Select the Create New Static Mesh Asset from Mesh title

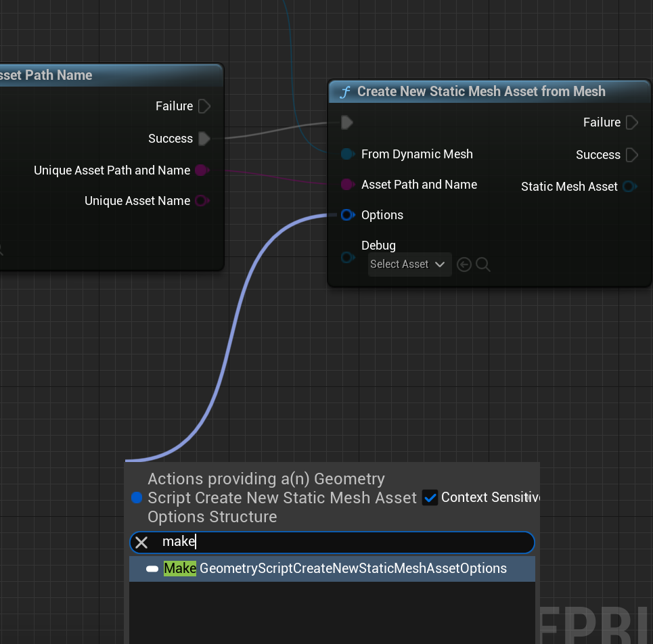coord(481,91)
